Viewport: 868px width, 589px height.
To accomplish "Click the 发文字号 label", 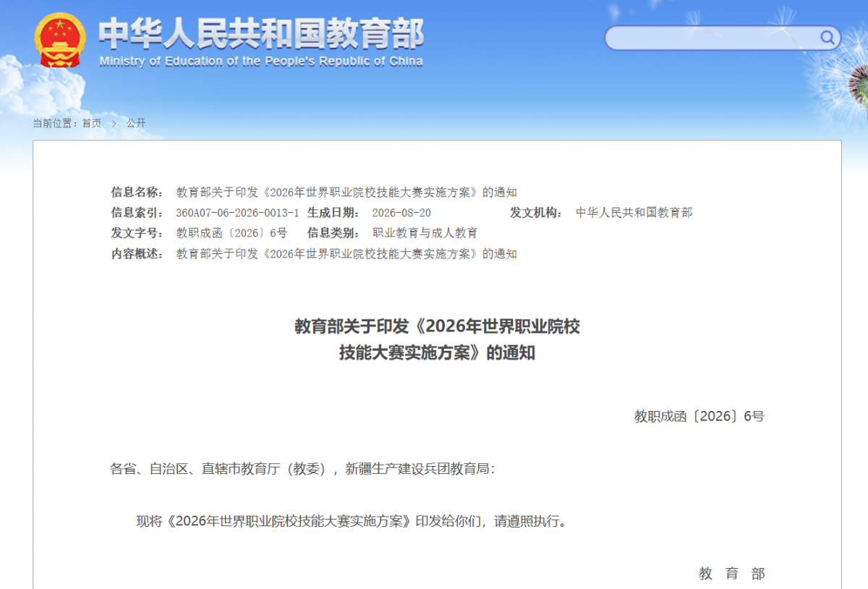I will 137,233.
